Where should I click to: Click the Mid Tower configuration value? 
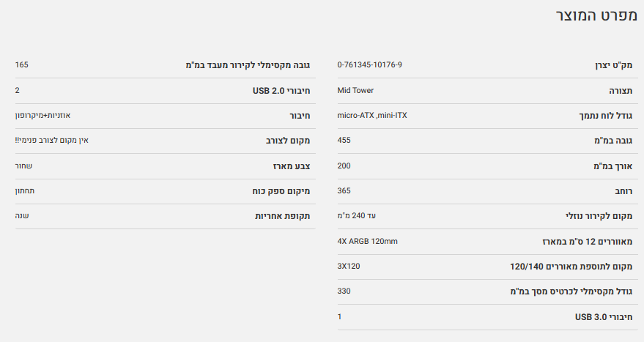(355, 91)
